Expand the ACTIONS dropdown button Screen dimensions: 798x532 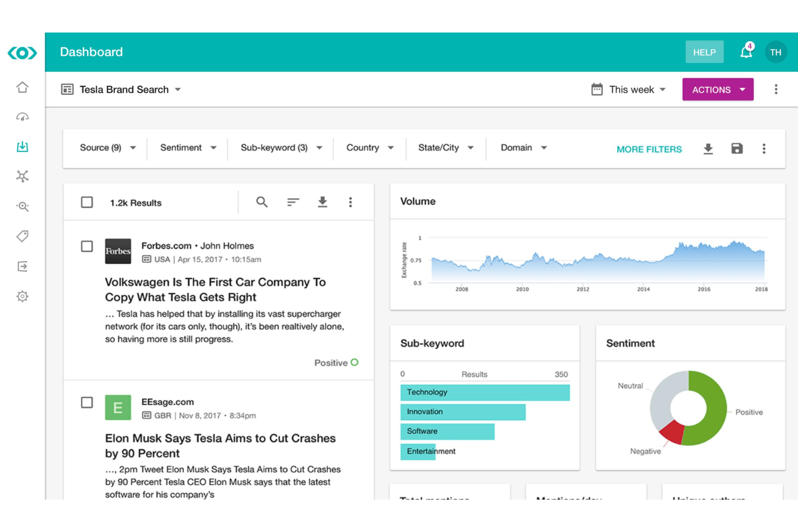(718, 89)
